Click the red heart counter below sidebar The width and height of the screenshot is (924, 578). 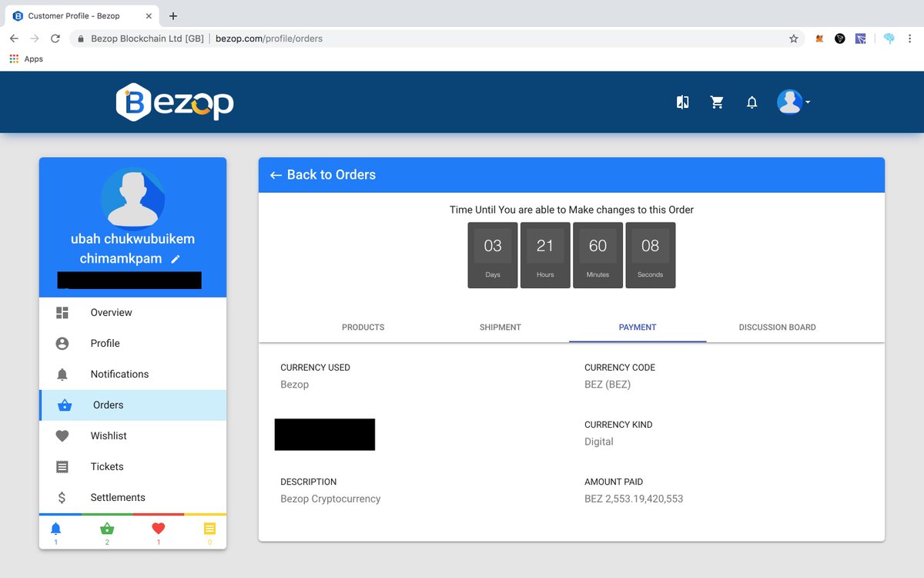[x=158, y=532]
